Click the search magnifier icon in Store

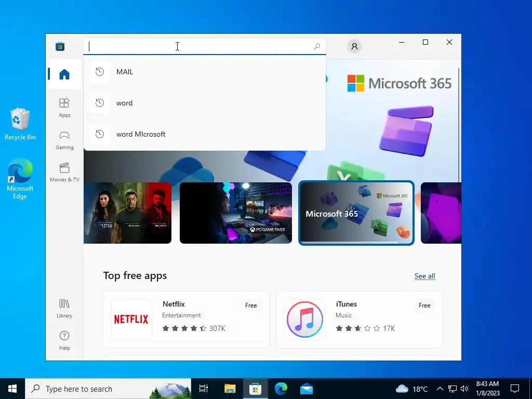click(x=317, y=46)
